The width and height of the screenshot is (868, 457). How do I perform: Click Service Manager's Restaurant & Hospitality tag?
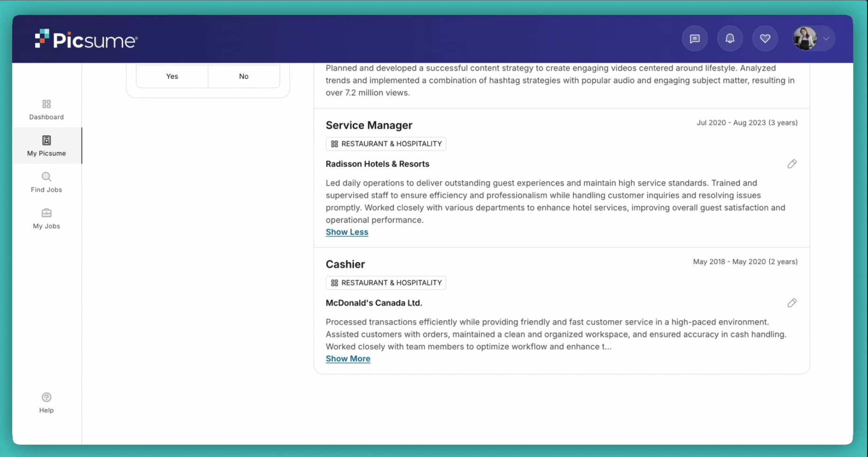click(x=386, y=144)
